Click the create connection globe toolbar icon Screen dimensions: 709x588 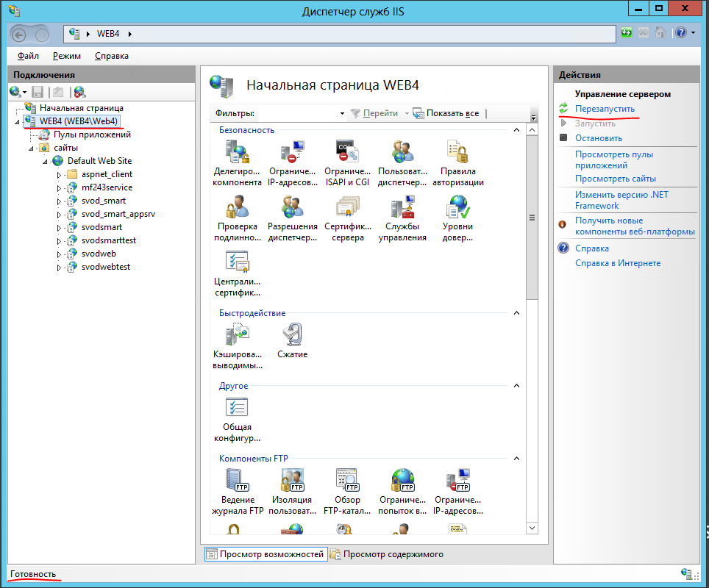pos(17,92)
